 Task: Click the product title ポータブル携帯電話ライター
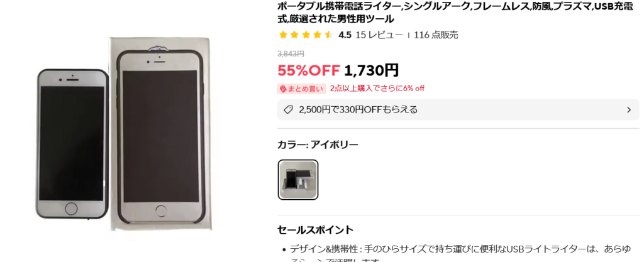(x=455, y=13)
